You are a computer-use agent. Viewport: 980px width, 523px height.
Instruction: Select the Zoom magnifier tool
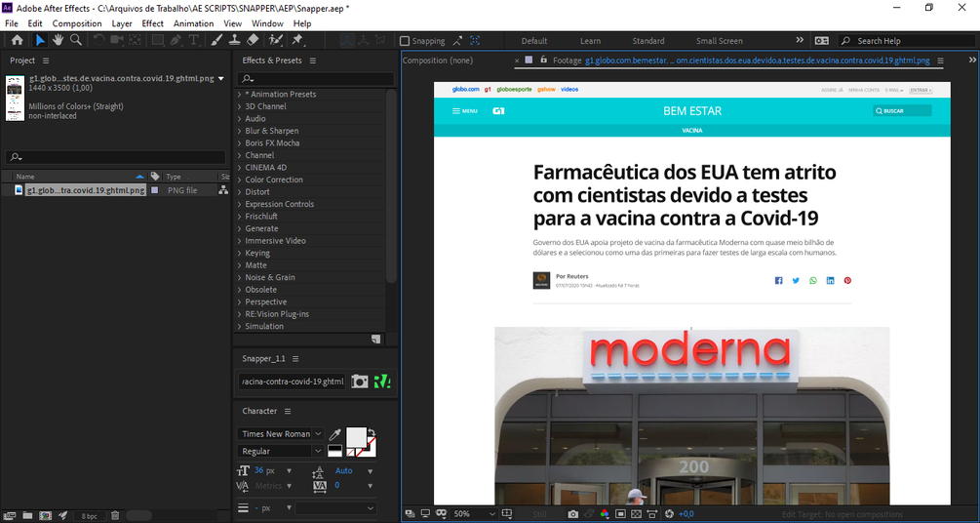(x=76, y=40)
